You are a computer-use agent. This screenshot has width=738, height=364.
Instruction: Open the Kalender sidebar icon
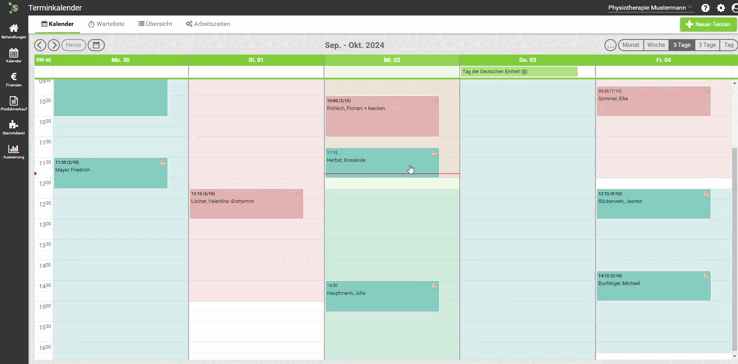tap(14, 55)
